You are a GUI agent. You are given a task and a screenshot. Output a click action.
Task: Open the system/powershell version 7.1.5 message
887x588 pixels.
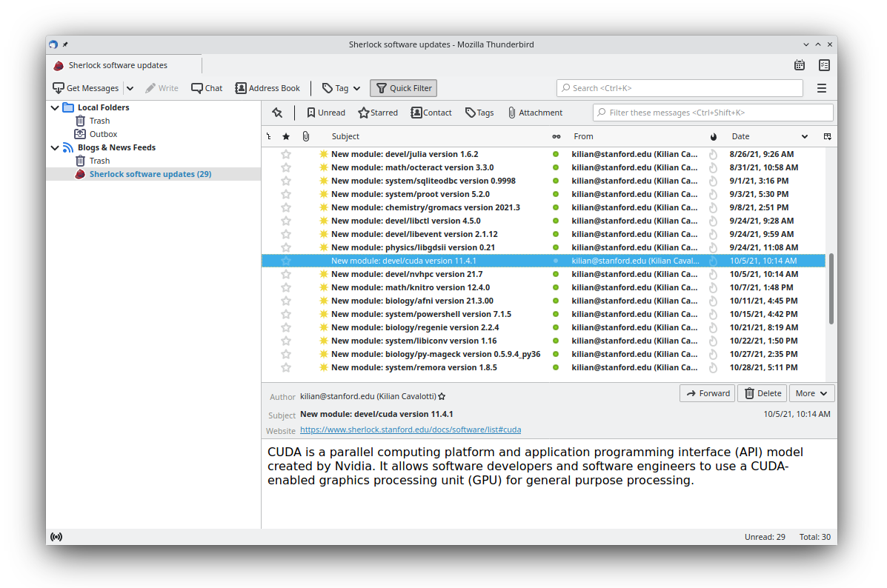[422, 314]
